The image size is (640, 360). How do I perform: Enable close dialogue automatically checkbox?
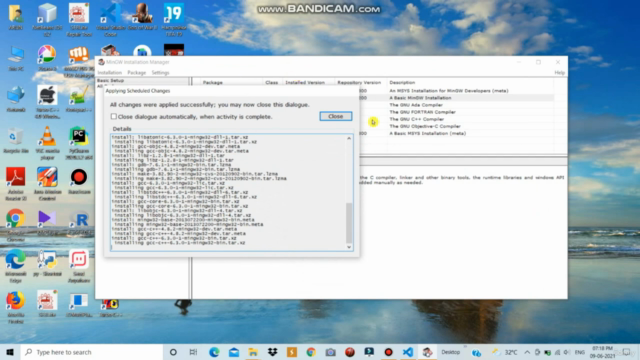[113, 116]
